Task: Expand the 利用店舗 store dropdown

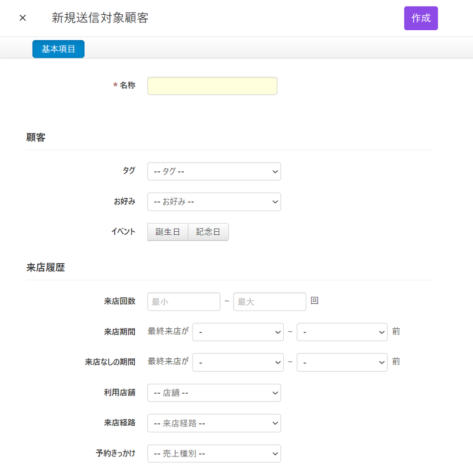Action: [213, 393]
